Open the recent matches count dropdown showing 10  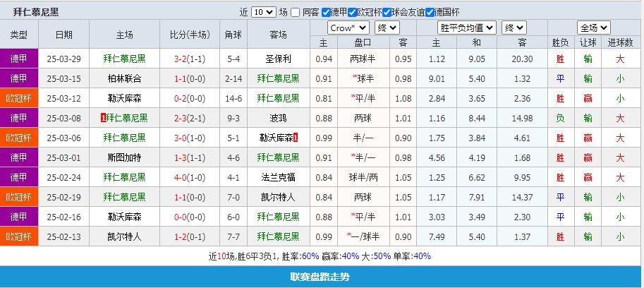coord(263,12)
